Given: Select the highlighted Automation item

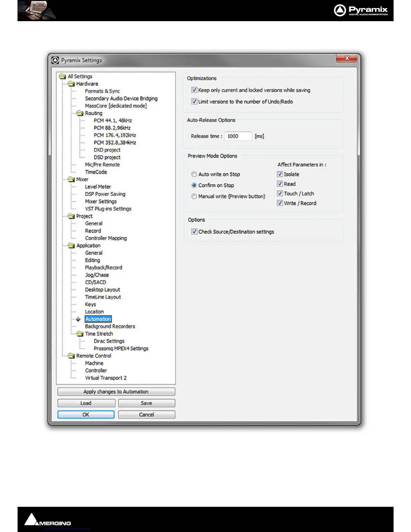Looking at the screenshot, I should click(x=98, y=319).
